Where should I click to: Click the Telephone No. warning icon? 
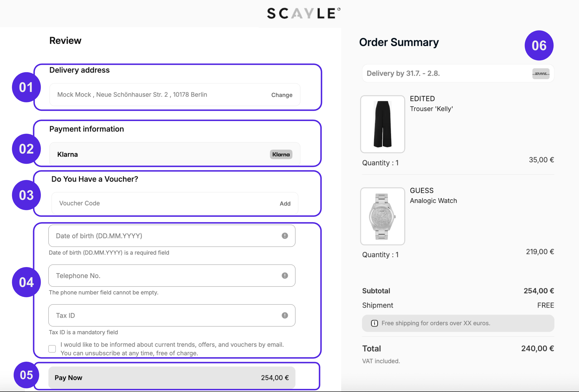pyautogui.click(x=285, y=276)
